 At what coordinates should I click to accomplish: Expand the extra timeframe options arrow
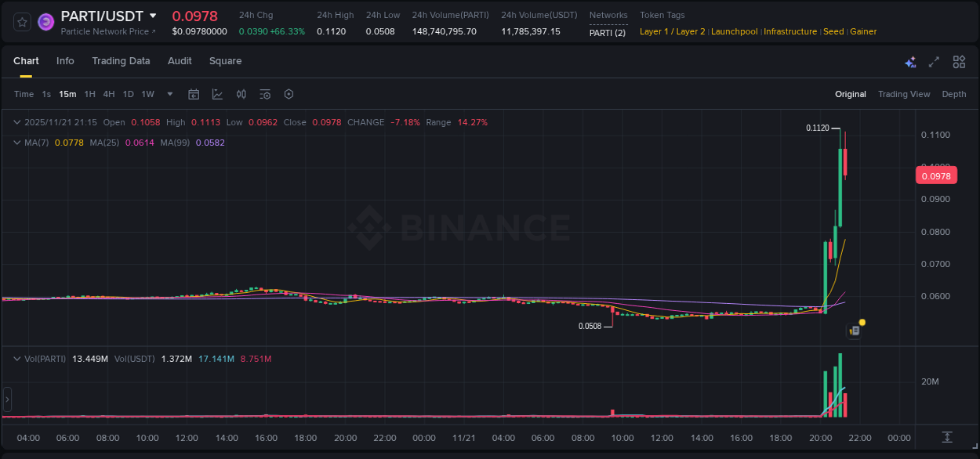click(x=169, y=94)
